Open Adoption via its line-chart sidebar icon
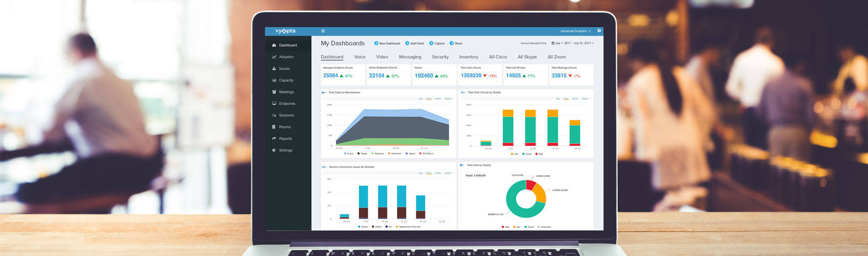This screenshot has width=868, height=256. (x=274, y=57)
